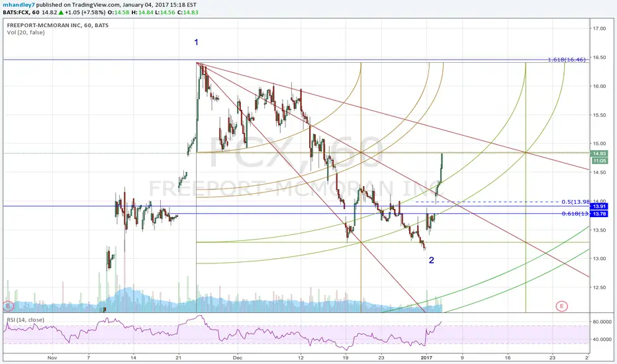Click the '21' date axis label

(x=179, y=357)
